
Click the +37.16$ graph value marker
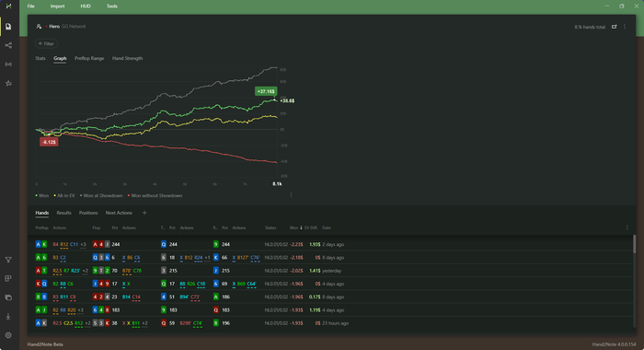coord(266,91)
